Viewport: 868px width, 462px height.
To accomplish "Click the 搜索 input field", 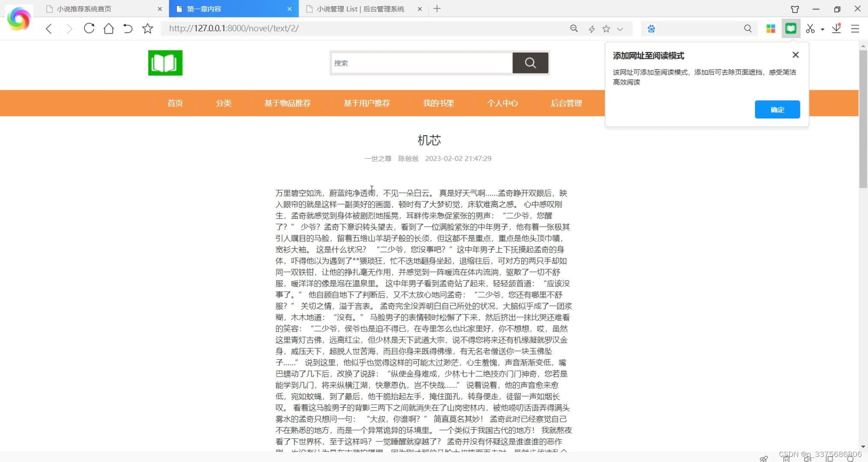I will [422, 63].
